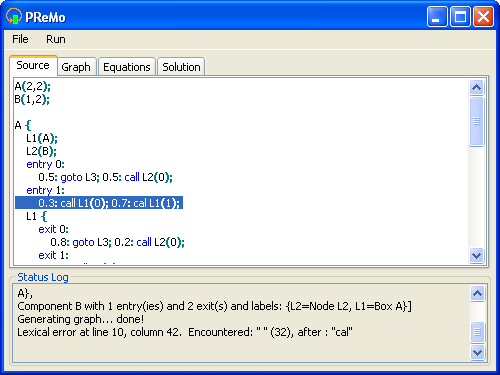Click the source editor scrollbar thumb
Viewport: 500px width, 375px height.
476,121
